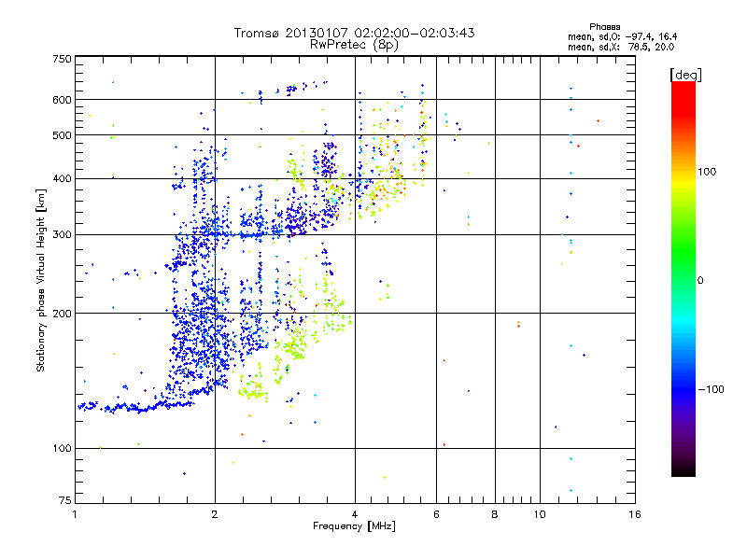Click the y-axis '500' tick label
The image size is (747, 560).
[62, 135]
